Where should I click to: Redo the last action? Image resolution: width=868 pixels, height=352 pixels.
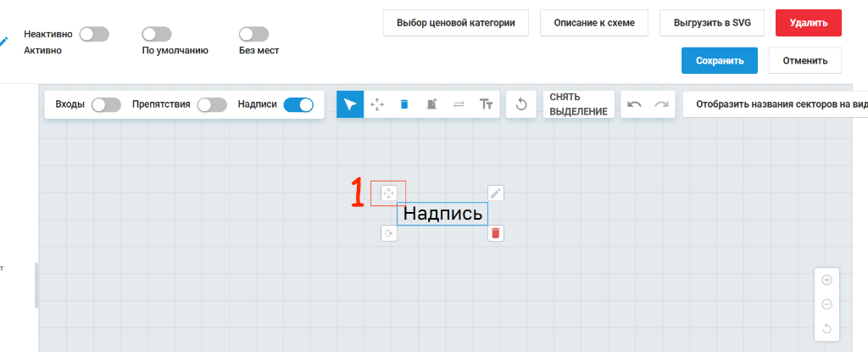661,104
